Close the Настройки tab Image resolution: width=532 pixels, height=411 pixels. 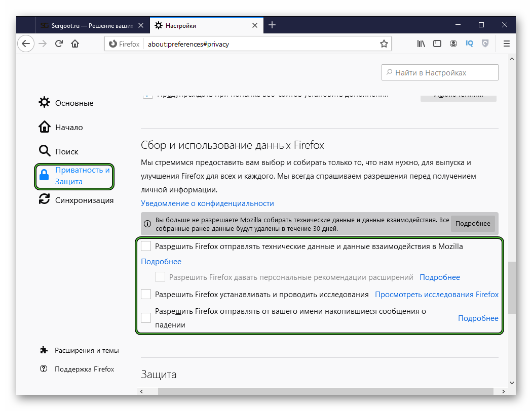click(x=255, y=25)
